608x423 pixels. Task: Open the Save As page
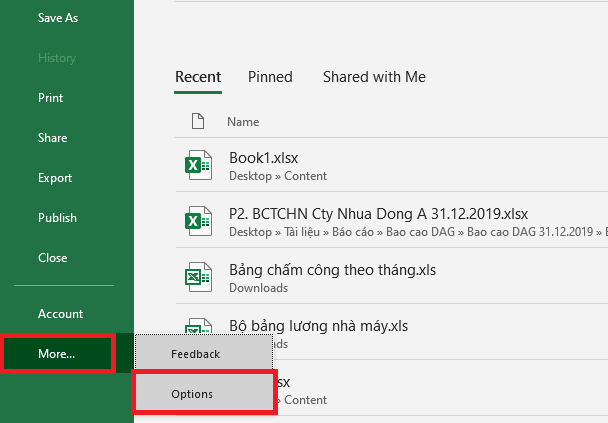pyautogui.click(x=58, y=18)
